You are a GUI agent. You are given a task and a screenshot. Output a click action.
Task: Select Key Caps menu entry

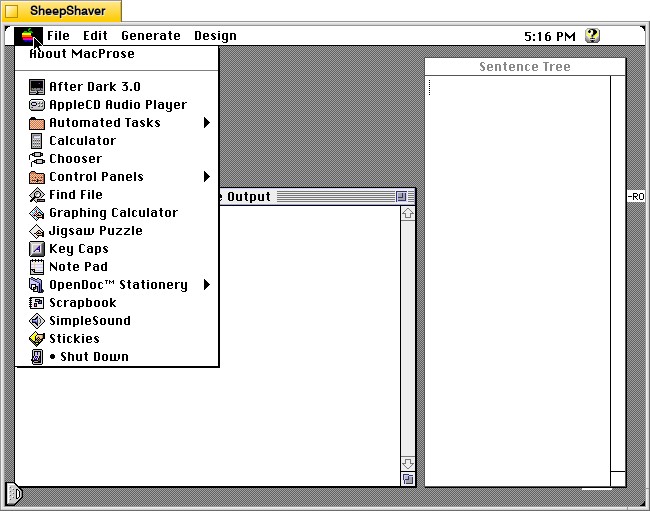(x=117, y=249)
